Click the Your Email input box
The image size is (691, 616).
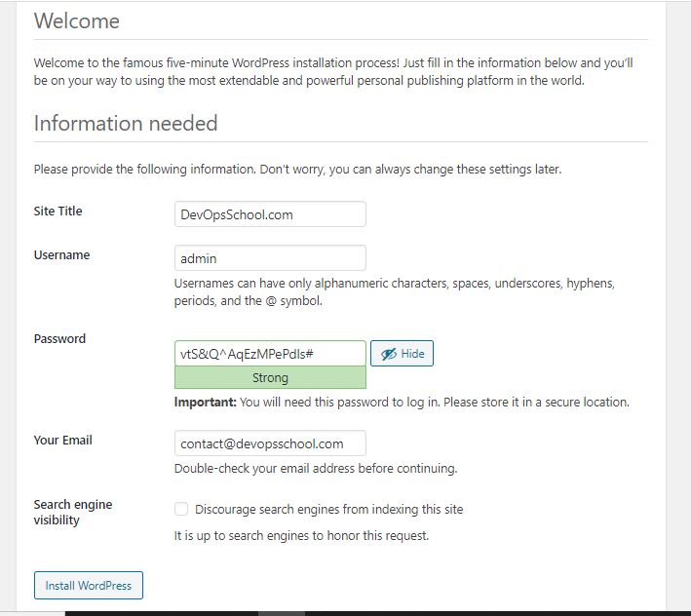(270, 443)
